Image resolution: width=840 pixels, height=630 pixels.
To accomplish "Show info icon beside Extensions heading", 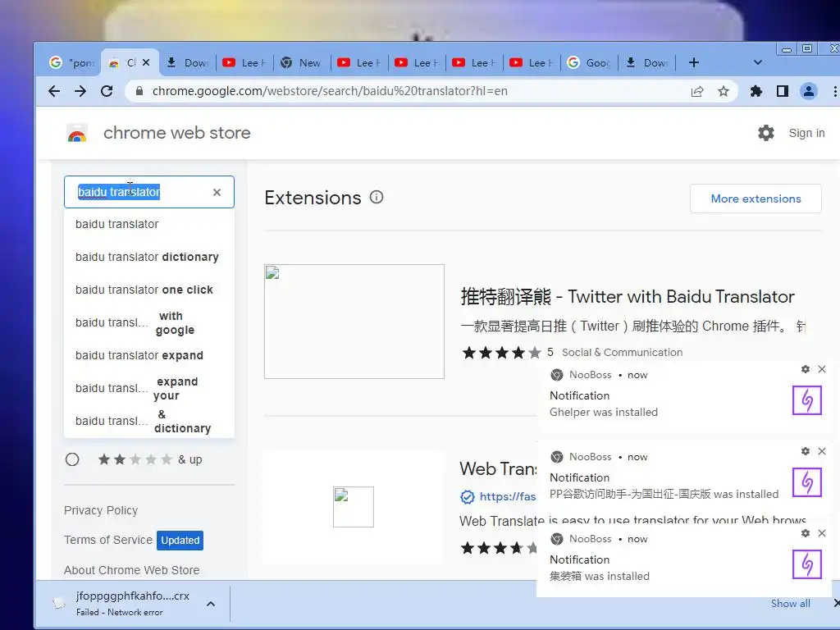I will [377, 197].
